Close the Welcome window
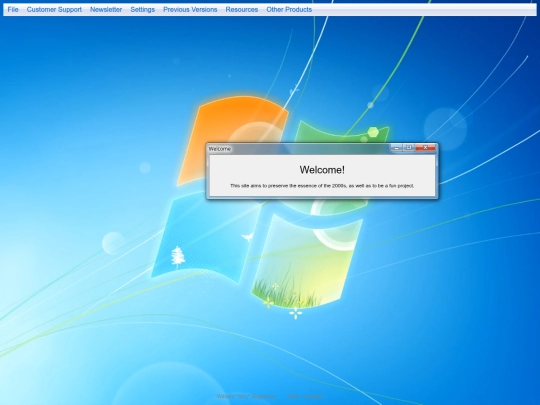Screen dimensions: 540x405 [425, 148]
